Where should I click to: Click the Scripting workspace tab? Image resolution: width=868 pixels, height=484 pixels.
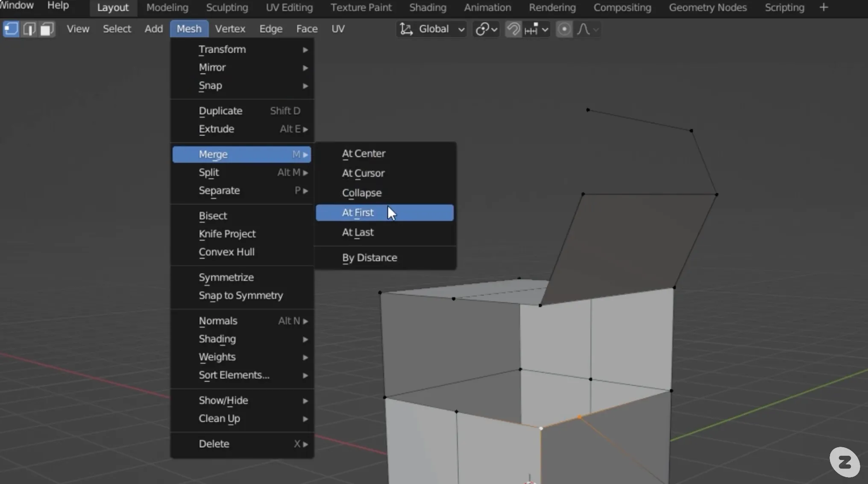785,6
